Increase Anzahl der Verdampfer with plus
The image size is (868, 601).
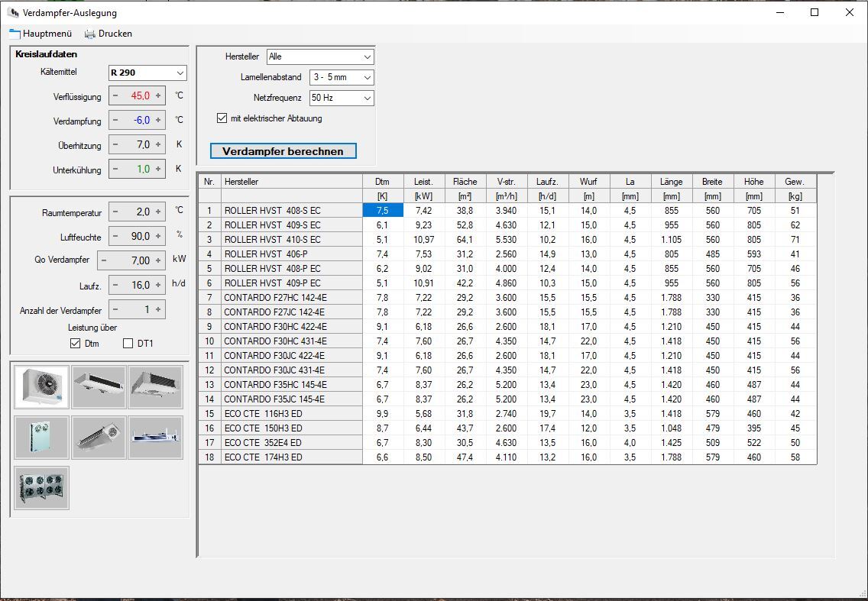pyautogui.click(x=158, y=309)
